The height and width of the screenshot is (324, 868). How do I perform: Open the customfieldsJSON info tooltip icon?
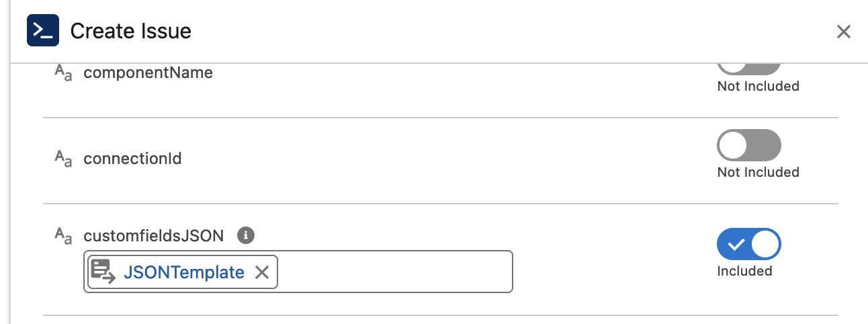coord(247,235)
